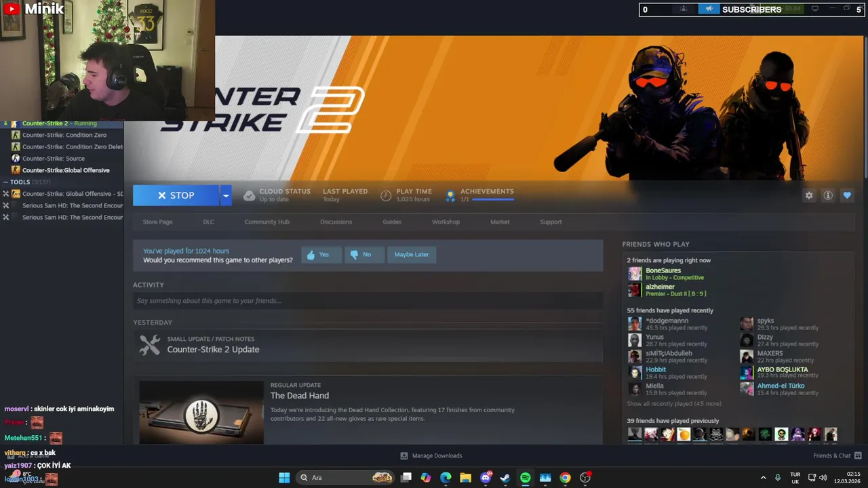Screen dimensions: 868x488
Task: Open the Guides tab
Action: click(x=392, y=222)
